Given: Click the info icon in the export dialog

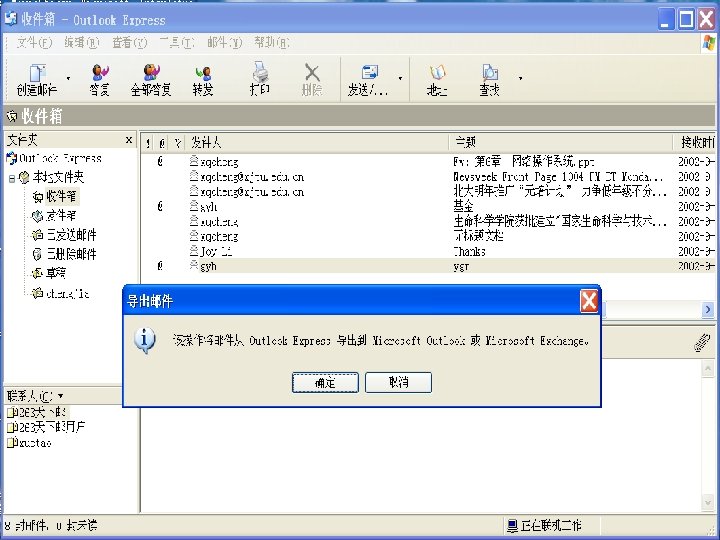Looking at the screenshot, I should pyautogui.click(x=145, y=340).
